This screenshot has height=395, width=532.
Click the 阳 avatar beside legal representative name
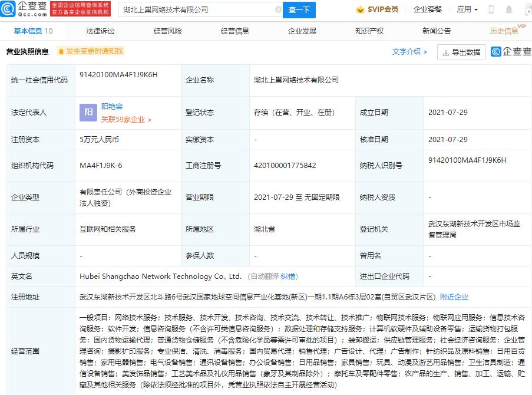click(87, 112)
